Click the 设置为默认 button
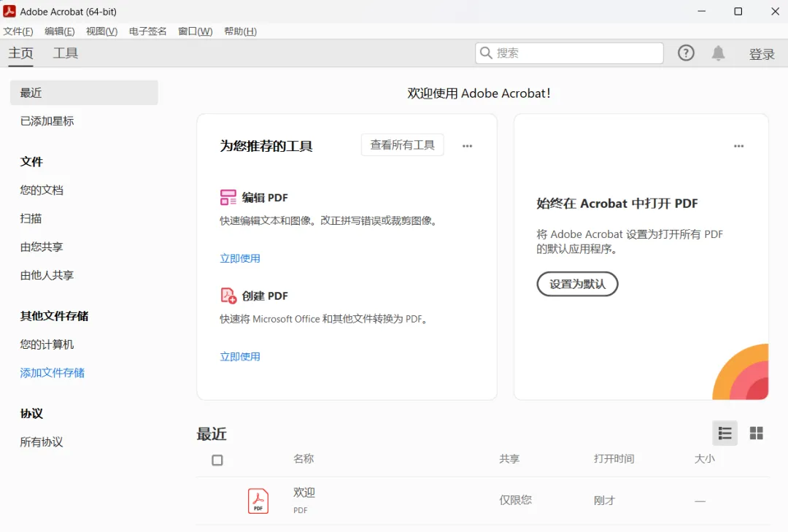This screenshot has width=788, height=532. 577,284
